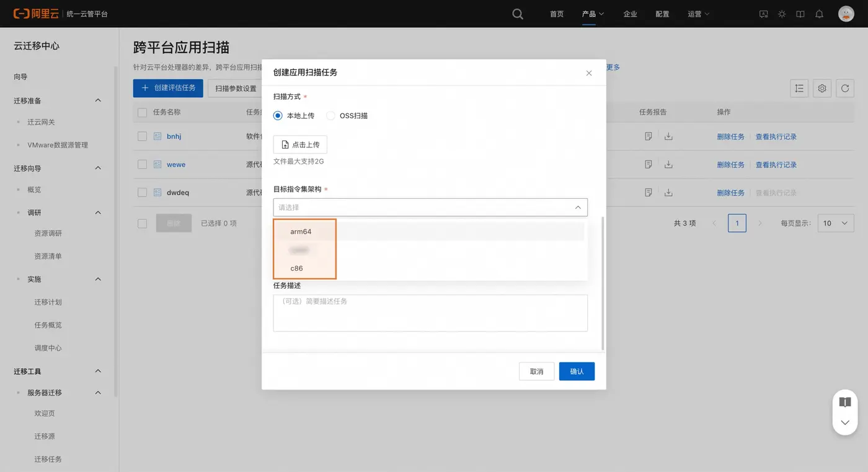The image size is (868, 472).
Task: Open the floating book help icon
Action: [845, 402]
